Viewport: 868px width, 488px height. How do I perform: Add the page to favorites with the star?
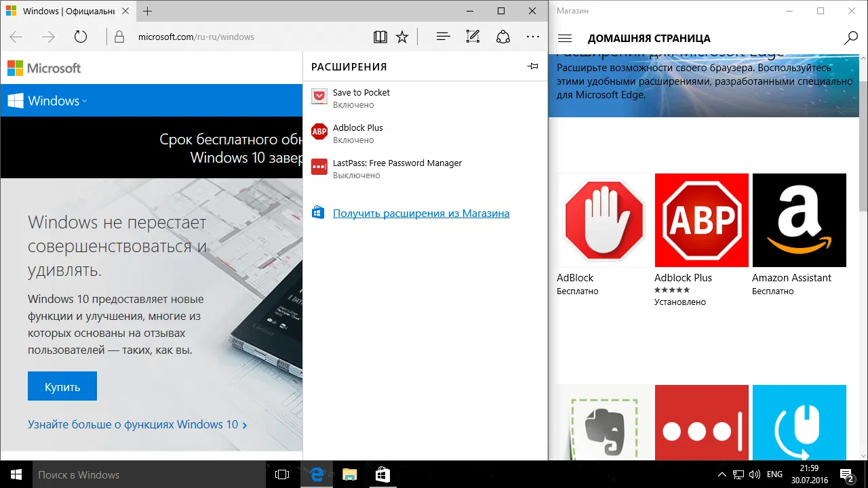(x=402, y=37)
